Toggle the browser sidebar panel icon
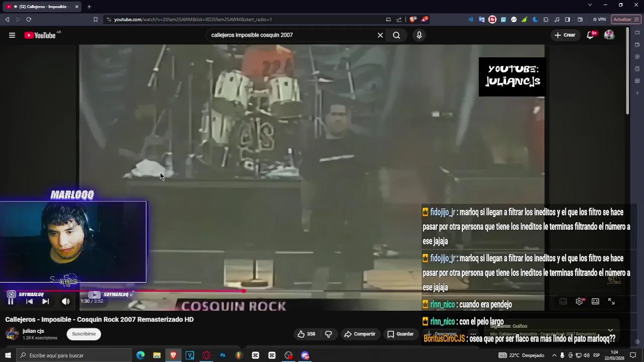644x362 pixels. coord(568,20)
